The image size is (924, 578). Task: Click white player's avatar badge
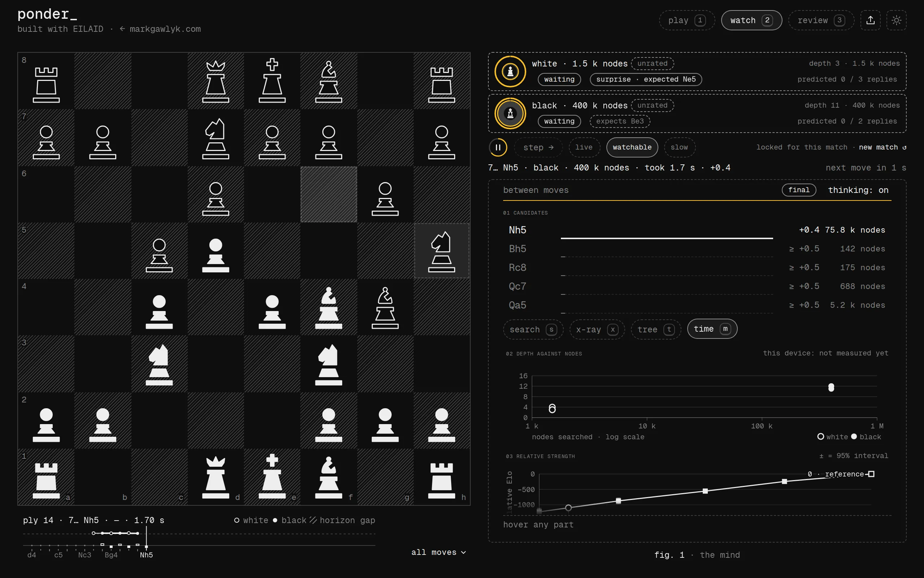[510, 72]
